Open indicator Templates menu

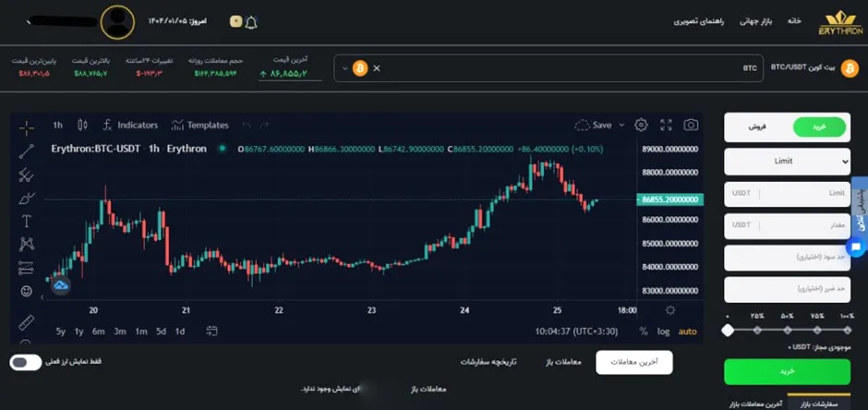(199, 125)
